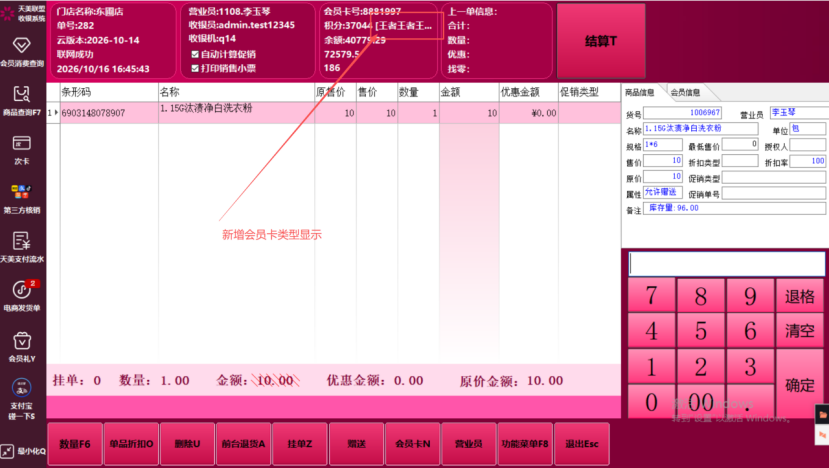Image resolution: width=829 pixels, height=468 pixels.
Task: Click barcode cell 6903148078907
Action: 109,113
